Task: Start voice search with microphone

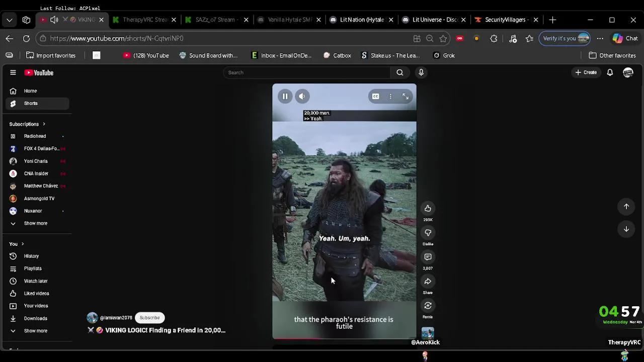Action: (x=421, y=72)
